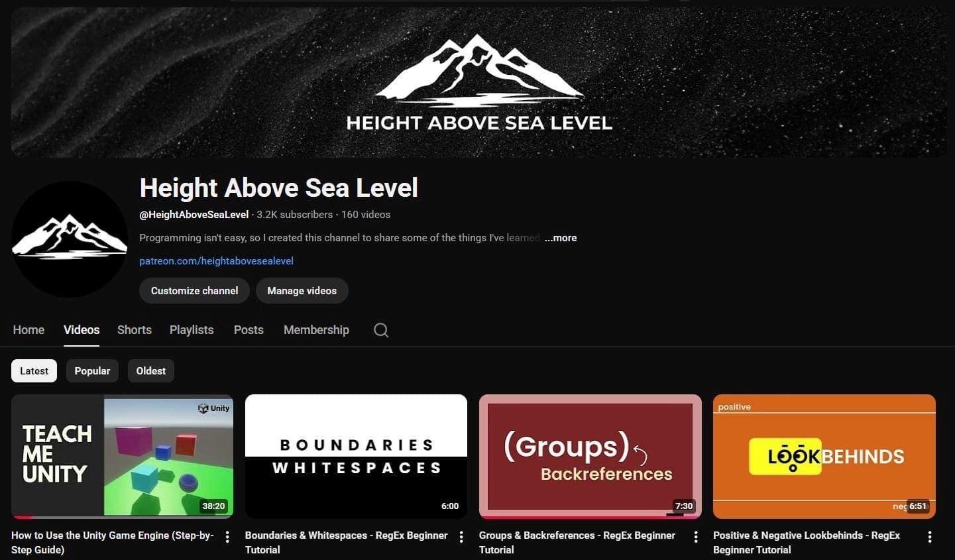Screen dimensions: 955x560
Task: Click the Manage videos button
Action: pos(302,291)
